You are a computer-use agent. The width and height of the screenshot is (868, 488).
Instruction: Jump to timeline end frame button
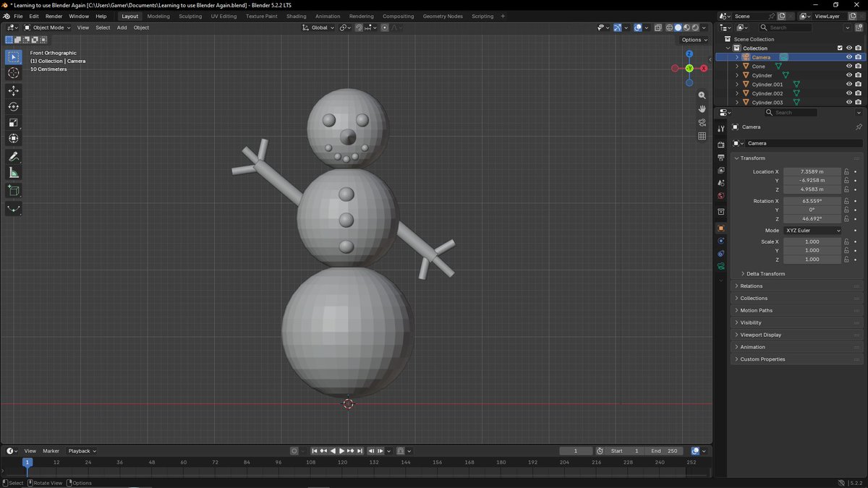click(x=359, y=451)
